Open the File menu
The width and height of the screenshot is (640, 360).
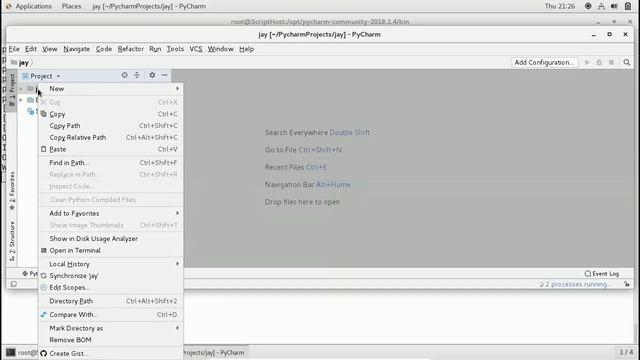click(x=14, y=49)
